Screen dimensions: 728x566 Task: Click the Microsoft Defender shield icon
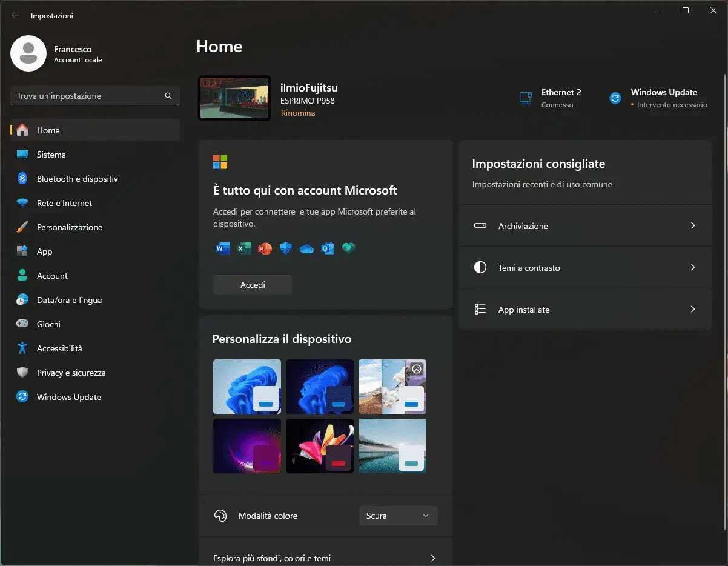click(x=285, y=248)
